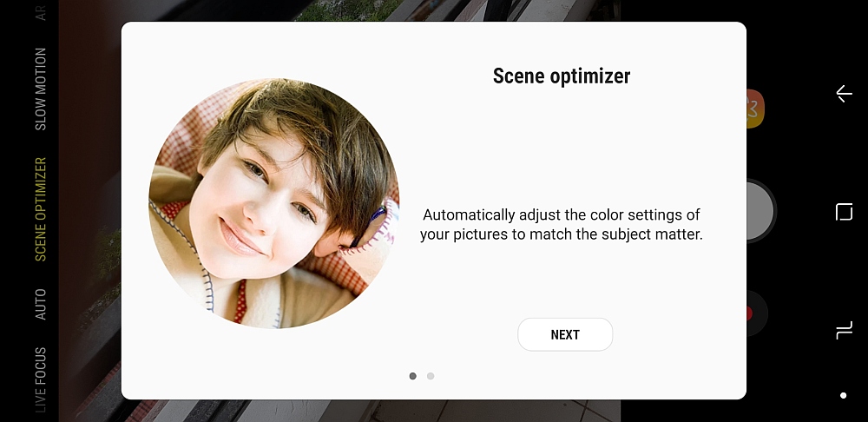Hit the white shutter capture button

pos(759,210)
